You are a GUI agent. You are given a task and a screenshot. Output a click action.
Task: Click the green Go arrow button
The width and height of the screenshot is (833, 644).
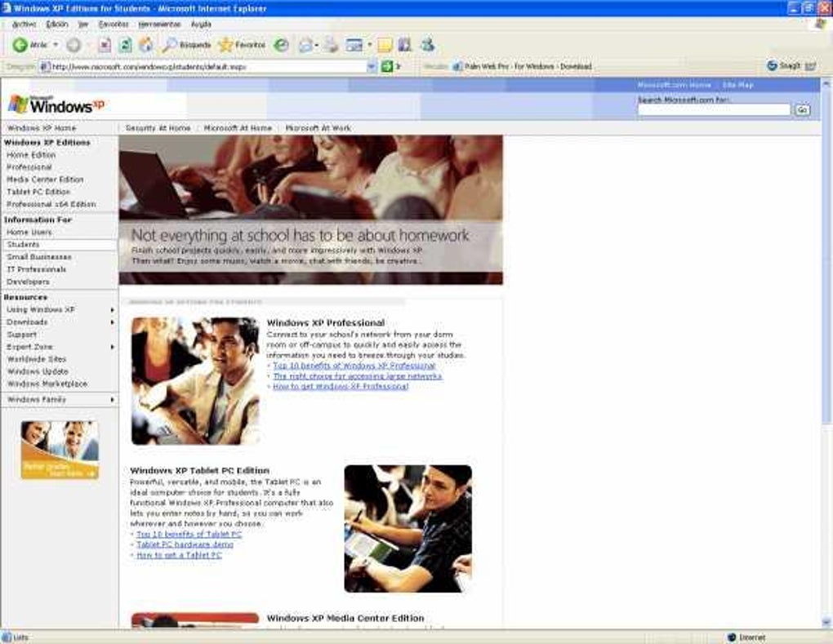[387, 66]
